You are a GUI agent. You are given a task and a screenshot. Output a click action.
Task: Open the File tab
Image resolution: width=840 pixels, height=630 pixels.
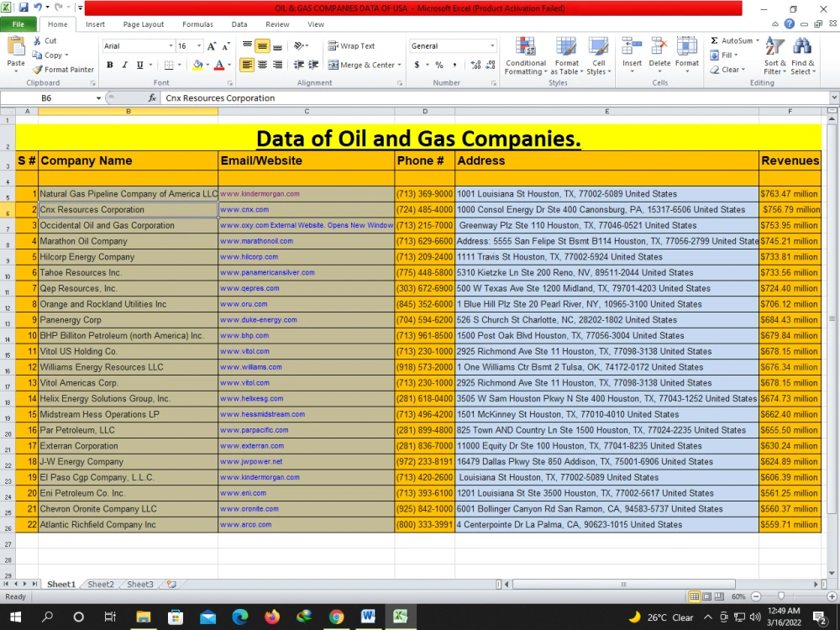[18, 24]
